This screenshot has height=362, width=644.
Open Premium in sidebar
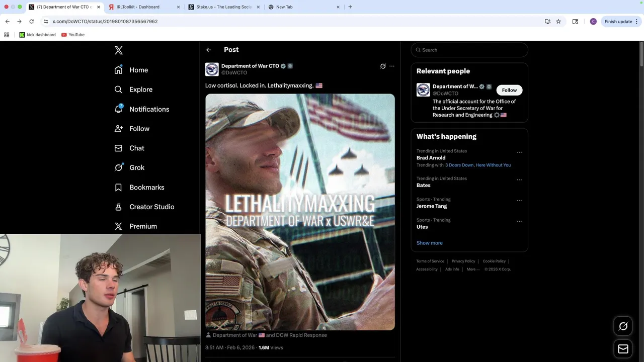pyautogui.click(x=136, y=226)
